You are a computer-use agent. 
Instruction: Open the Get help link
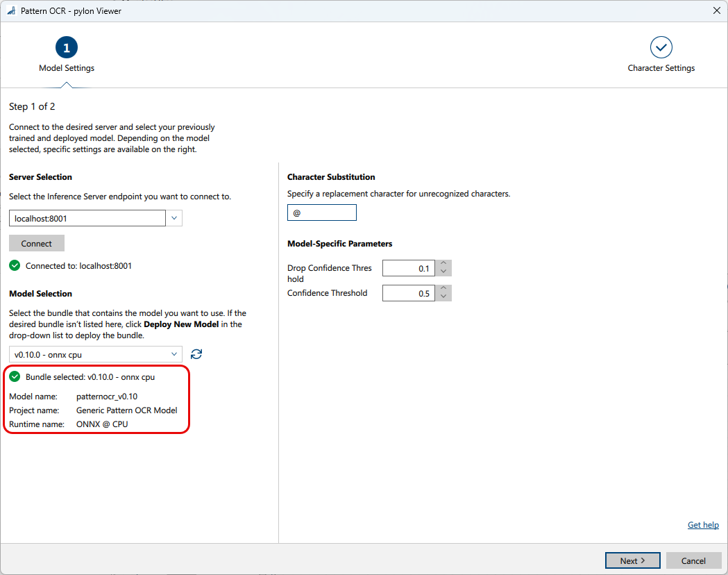coord(703,525)
